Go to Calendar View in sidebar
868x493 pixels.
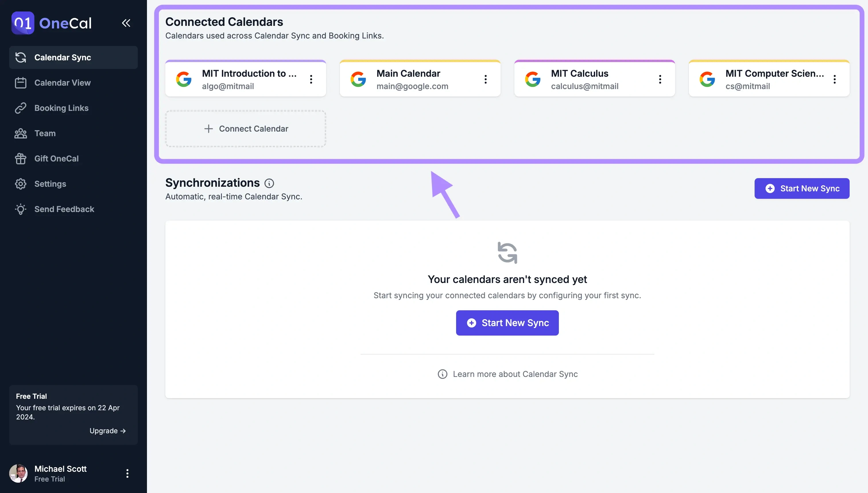(x=62, y=83)
